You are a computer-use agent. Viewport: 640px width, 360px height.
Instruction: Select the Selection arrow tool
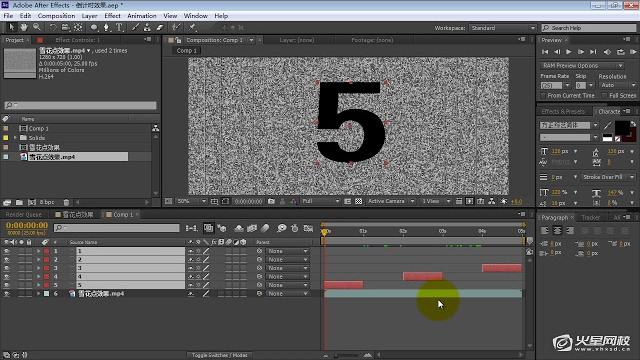click(x=11, y=27)
